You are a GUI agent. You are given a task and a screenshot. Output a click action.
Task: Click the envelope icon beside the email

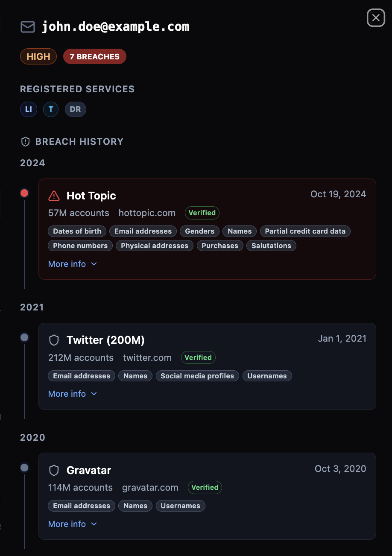coord(28,27)
